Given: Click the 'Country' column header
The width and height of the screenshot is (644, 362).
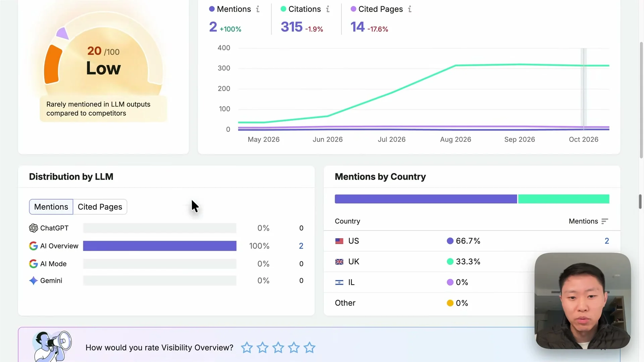Looking at the screenshot, I should click(347, 221).
